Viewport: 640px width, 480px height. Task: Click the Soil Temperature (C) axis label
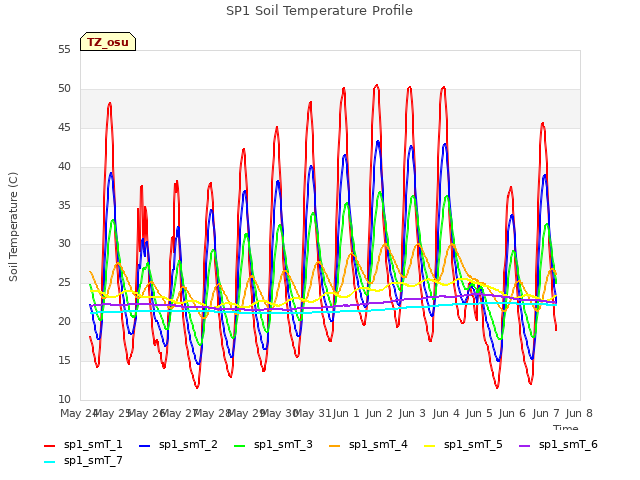13,227
